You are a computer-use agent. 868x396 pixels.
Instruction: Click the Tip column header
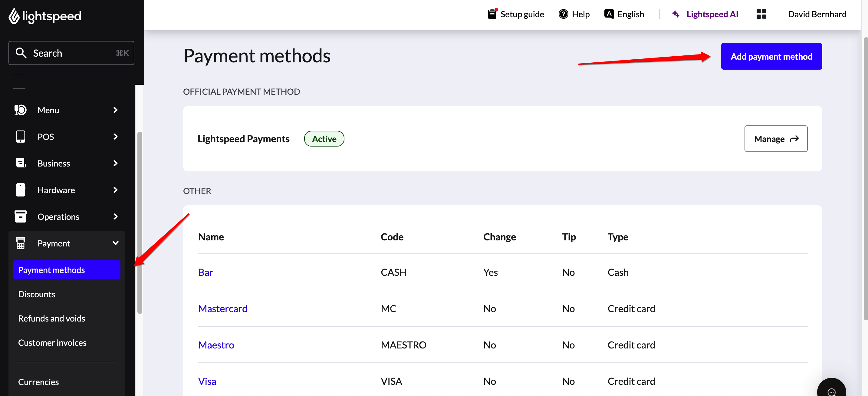[569, 236]
